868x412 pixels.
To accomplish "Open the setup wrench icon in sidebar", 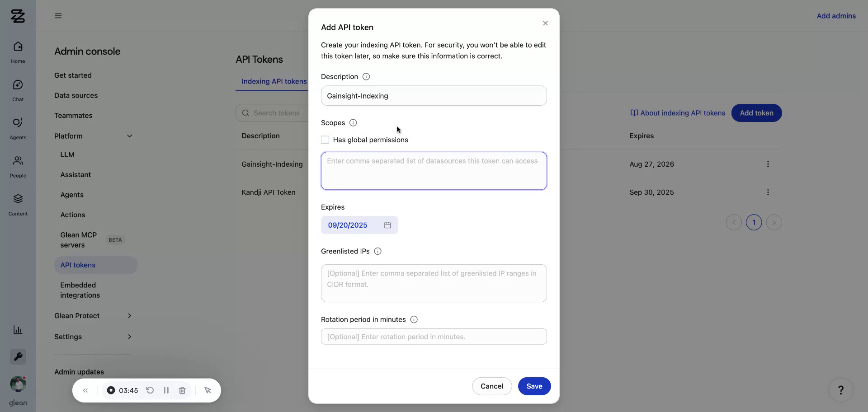I will click(x=18, y=356).
